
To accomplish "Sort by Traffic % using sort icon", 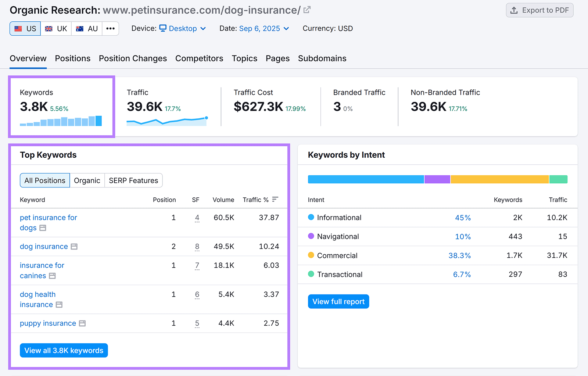I will (x=275, y=200).
